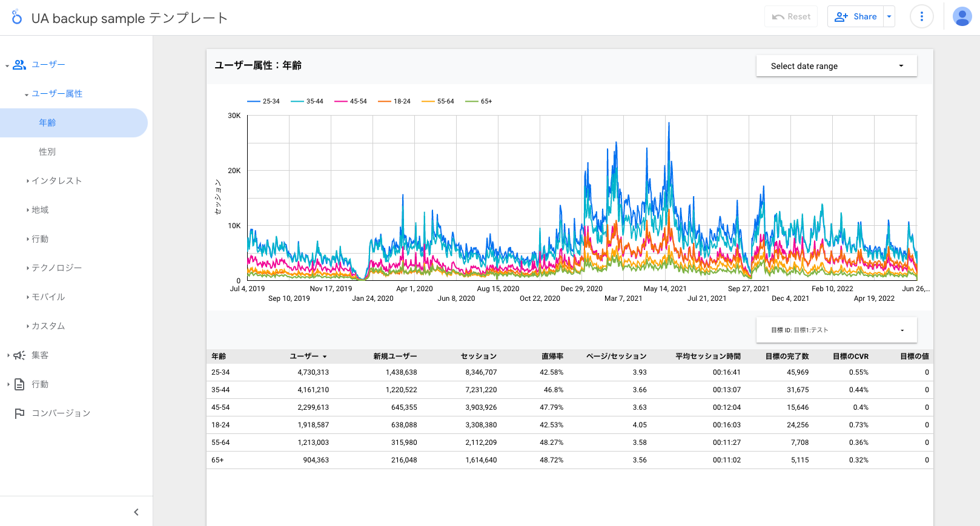Click the 行動 document icon in sidebar

pyautogui.click(x=19, y=384)
